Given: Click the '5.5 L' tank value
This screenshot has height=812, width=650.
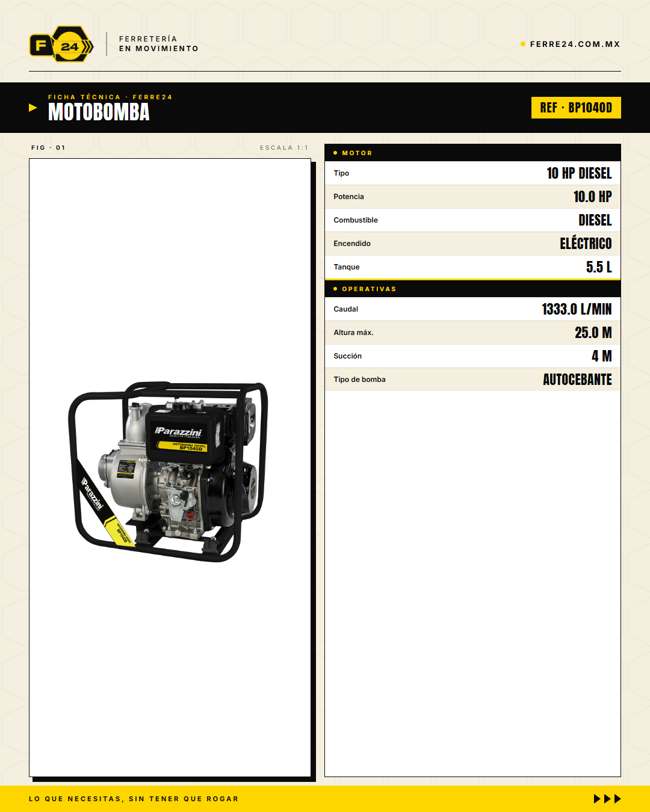Looking at the screenshot, I should pos(599,267).
